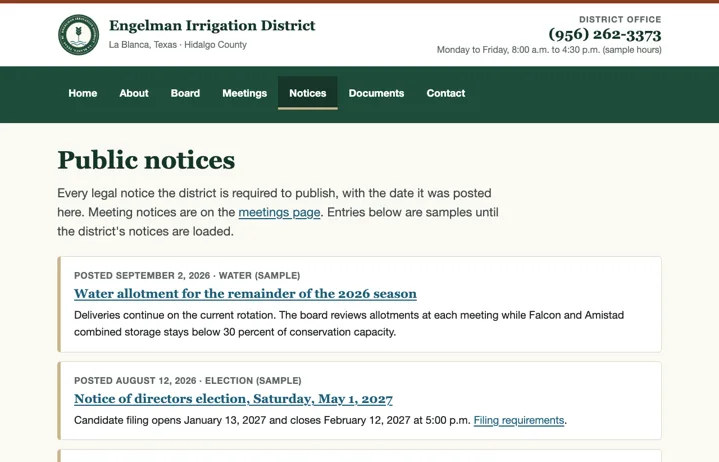Image resolution: width=719 pixels, height=462 pixels.
Task: Click the Every legal notice intro paragraph
Action: point(278,212)
